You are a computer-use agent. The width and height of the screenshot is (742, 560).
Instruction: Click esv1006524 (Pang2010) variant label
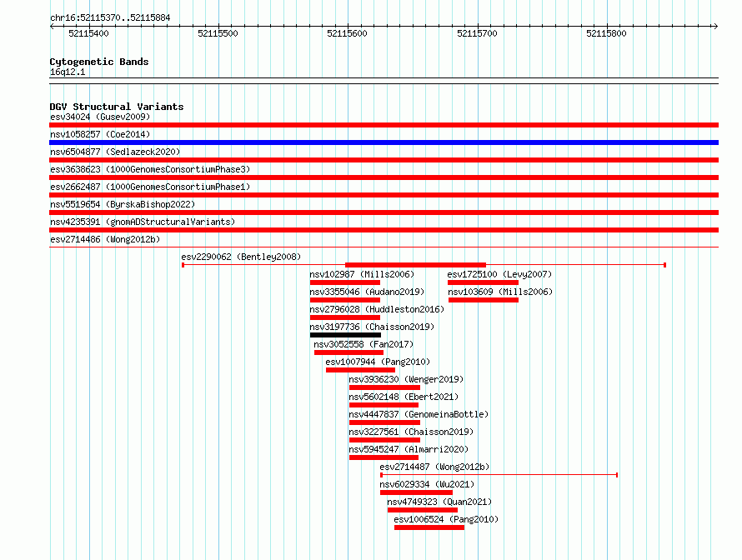[x=446, y=519]
